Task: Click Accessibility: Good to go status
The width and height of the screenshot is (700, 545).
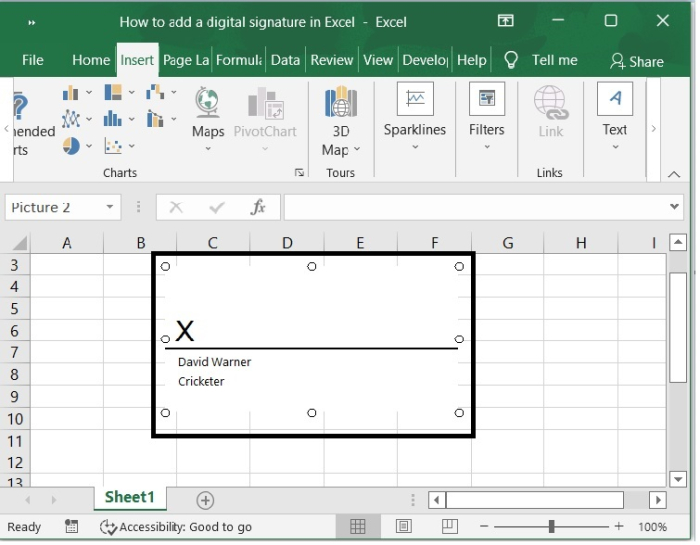Action: (x=176, y=527)
